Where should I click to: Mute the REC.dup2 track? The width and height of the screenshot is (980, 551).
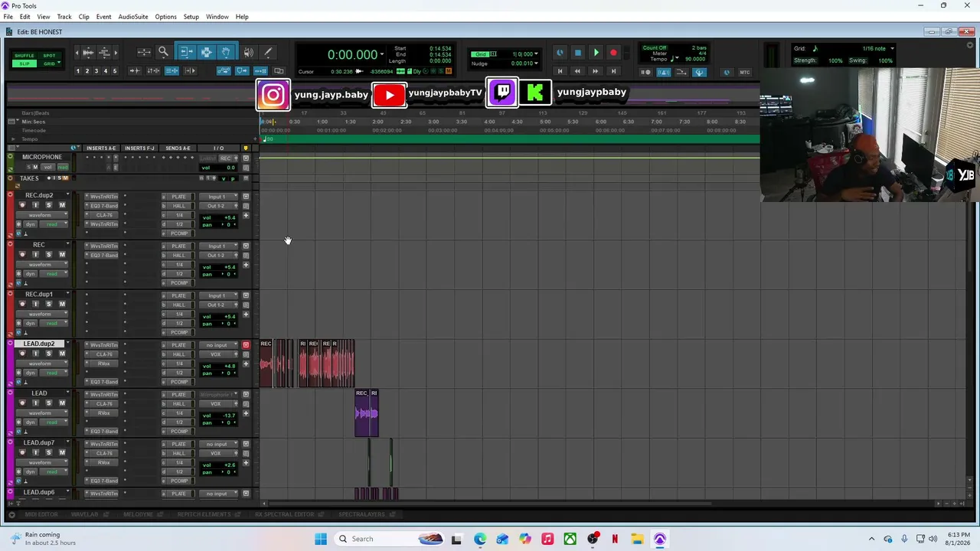pyautogui.click(x=62, y=205)
